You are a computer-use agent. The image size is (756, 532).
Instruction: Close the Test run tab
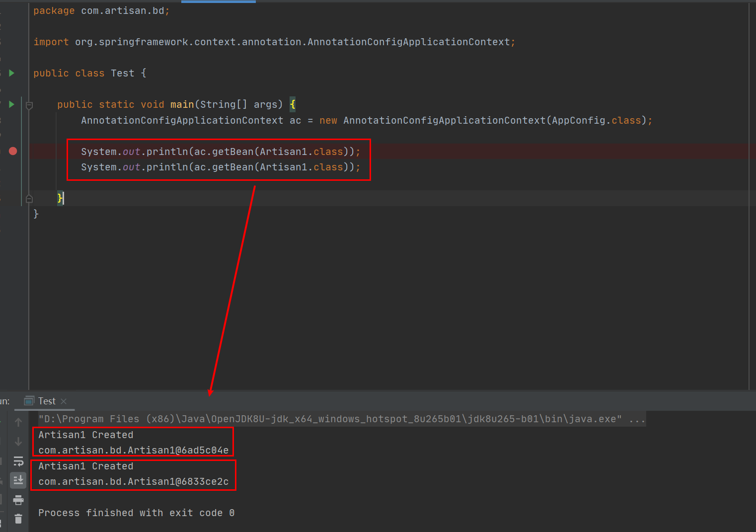coord(64,401)
